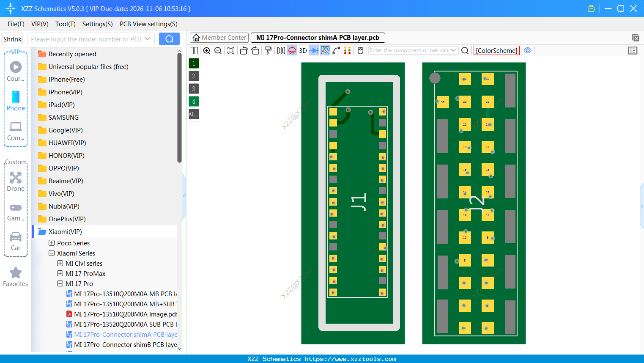Viewport: 644px width, 363px height.
Task: Click the mouse settings icon
Action: point(361,51)
